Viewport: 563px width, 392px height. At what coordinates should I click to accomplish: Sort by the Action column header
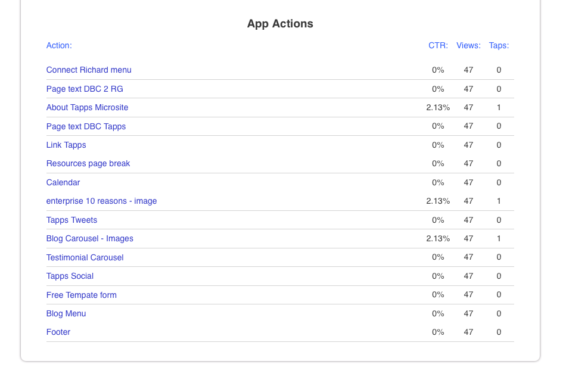pos(59,45)
